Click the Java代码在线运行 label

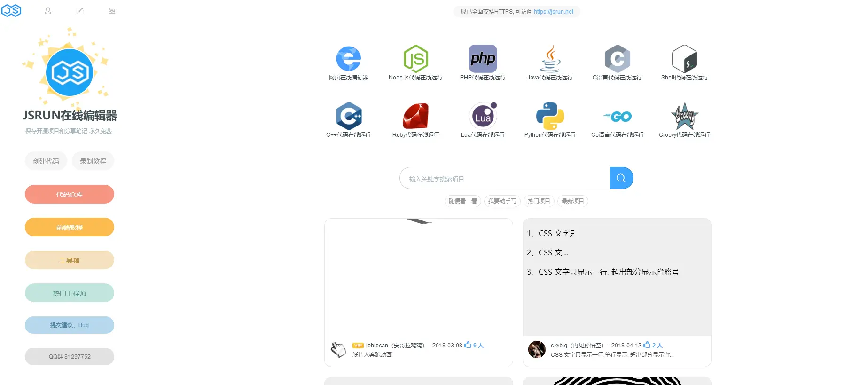pos(550,78)
